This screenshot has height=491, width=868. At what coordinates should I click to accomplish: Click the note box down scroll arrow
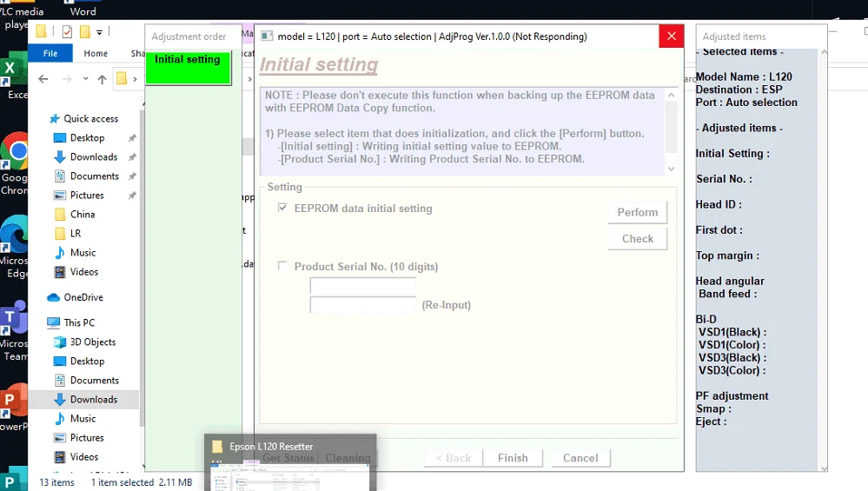(x=671, y=169)
